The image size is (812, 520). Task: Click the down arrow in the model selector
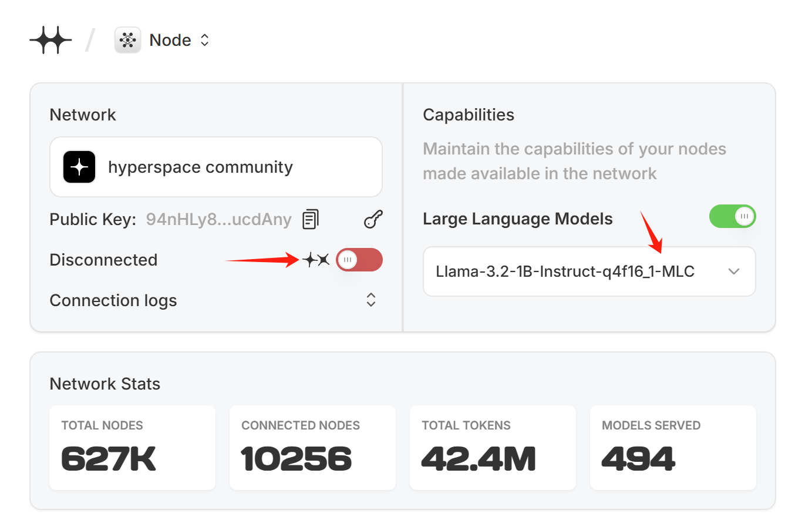click(x=733, y=271)
